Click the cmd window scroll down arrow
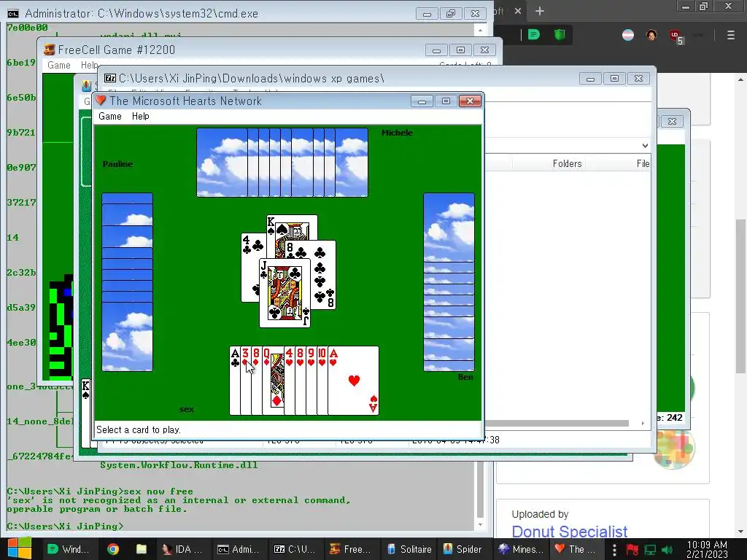This screenshot has height=560, width=747. 480,524
